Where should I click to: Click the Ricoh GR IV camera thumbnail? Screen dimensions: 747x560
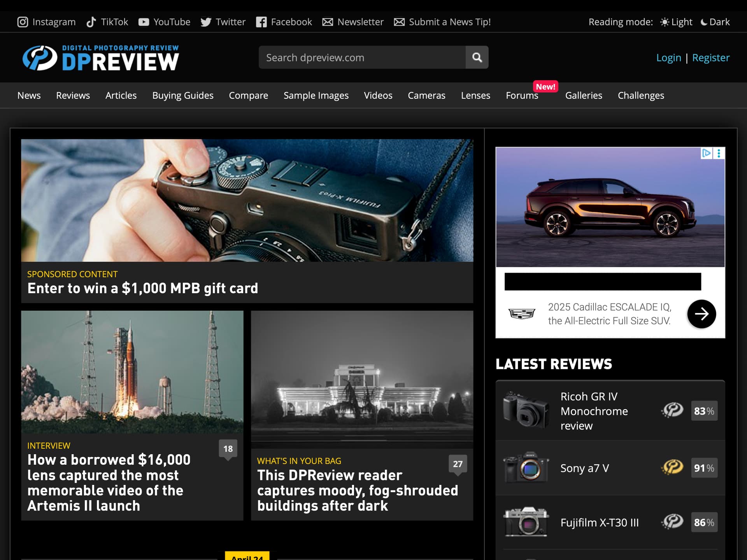click(x=526, y=410)
